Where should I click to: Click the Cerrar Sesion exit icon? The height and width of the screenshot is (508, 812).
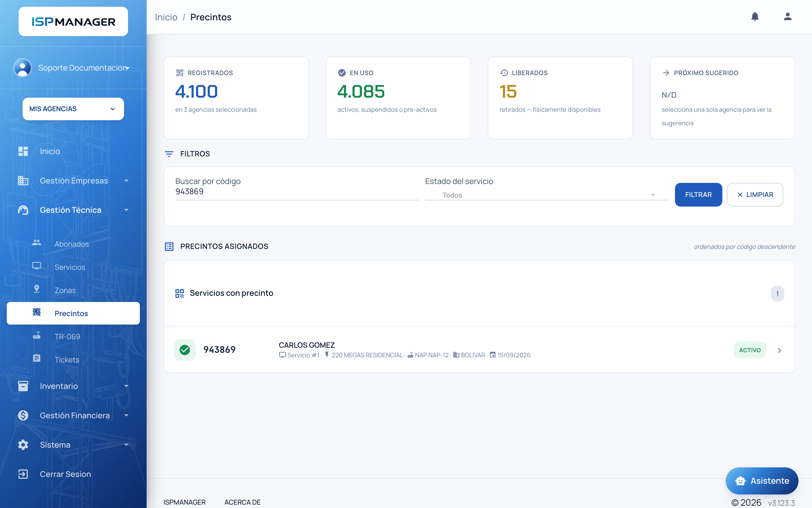(x=23, y=474)
